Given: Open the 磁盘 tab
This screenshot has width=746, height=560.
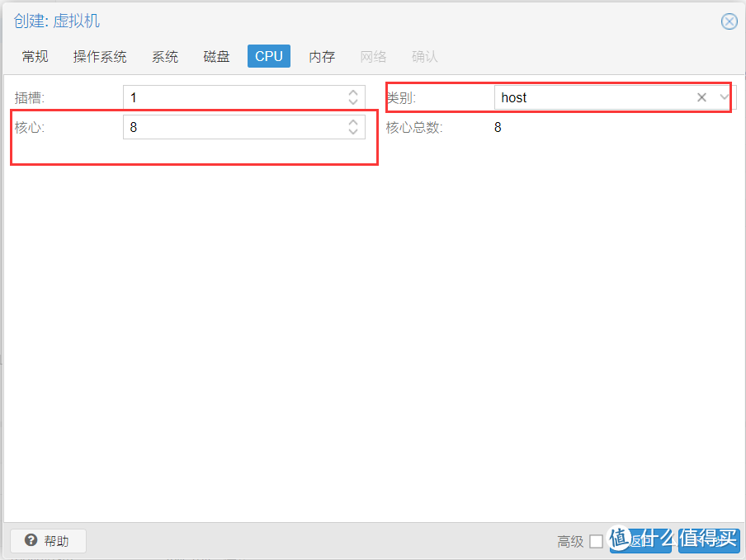Looking at the screenshot, I should (215, 56).
